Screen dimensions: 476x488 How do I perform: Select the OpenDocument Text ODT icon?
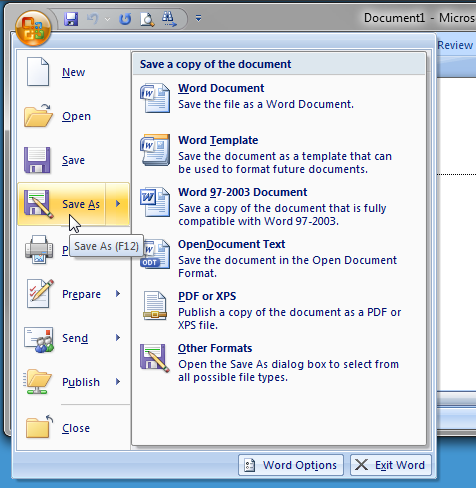155,254
